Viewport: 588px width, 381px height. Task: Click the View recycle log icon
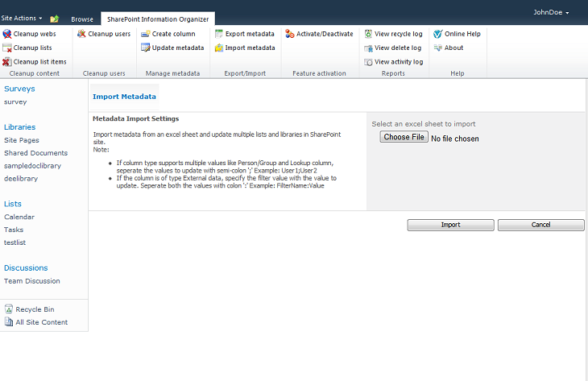(368, 34)
